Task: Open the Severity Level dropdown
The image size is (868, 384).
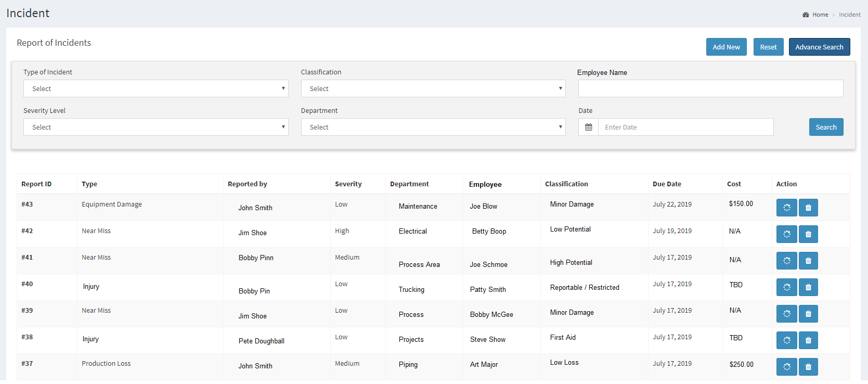Action: click(156, 127)
